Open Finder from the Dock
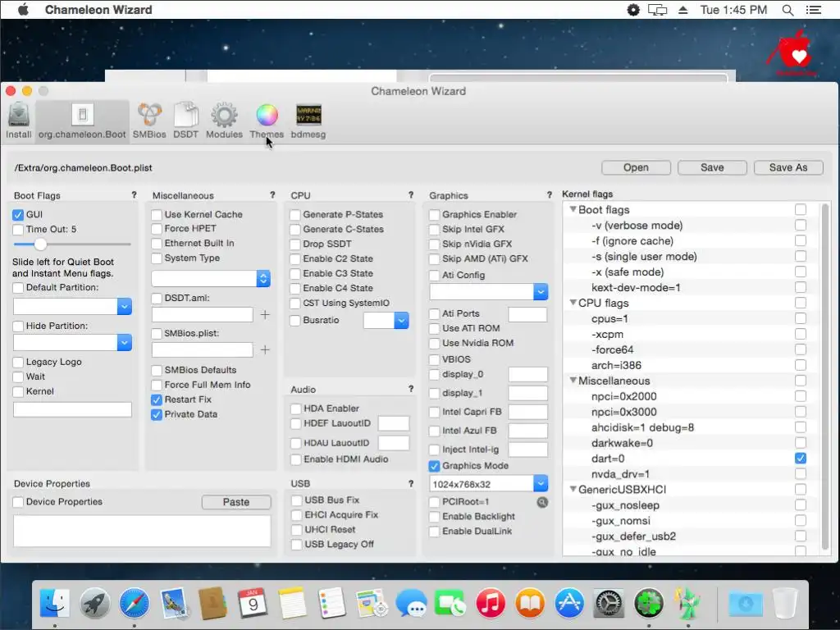The width and height of the screenshot is (840, 630). tap(55, 603)
